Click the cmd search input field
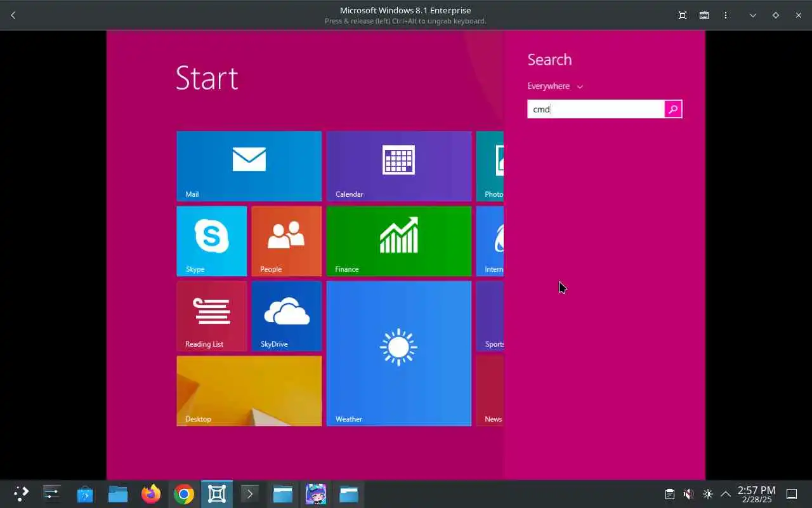Viewport: 812px width, 508px height. (596, 109)
